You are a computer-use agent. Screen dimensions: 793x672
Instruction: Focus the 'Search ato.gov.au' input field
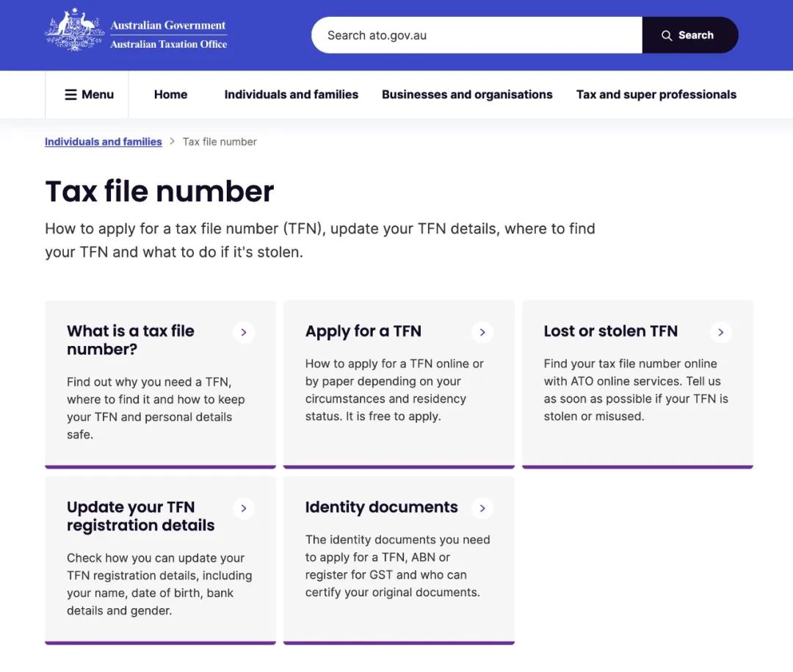[477, 35]
